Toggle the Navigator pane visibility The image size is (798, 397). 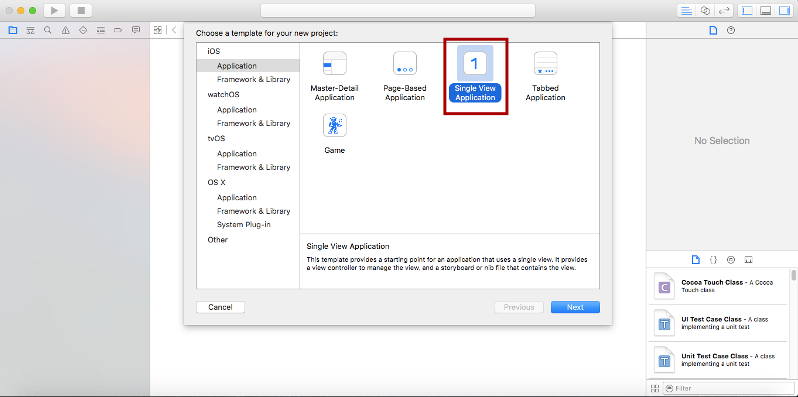click(x=747, y=10)
